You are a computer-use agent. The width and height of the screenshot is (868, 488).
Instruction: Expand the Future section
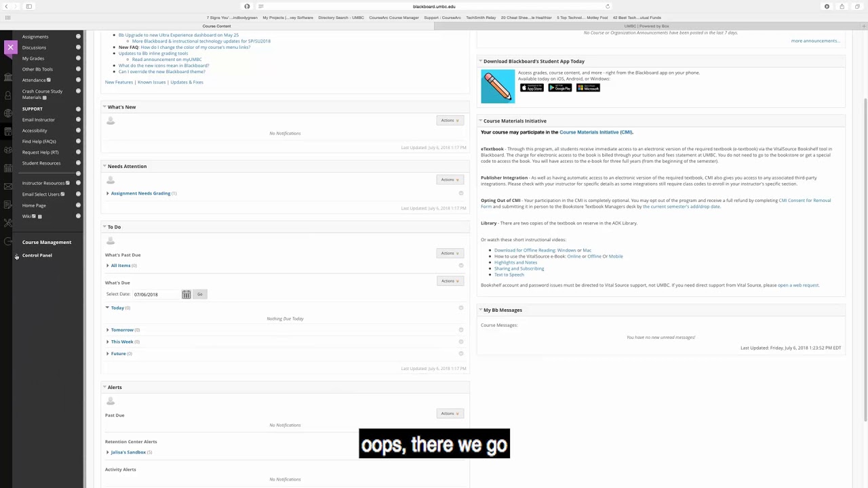(x=108, y=354)
